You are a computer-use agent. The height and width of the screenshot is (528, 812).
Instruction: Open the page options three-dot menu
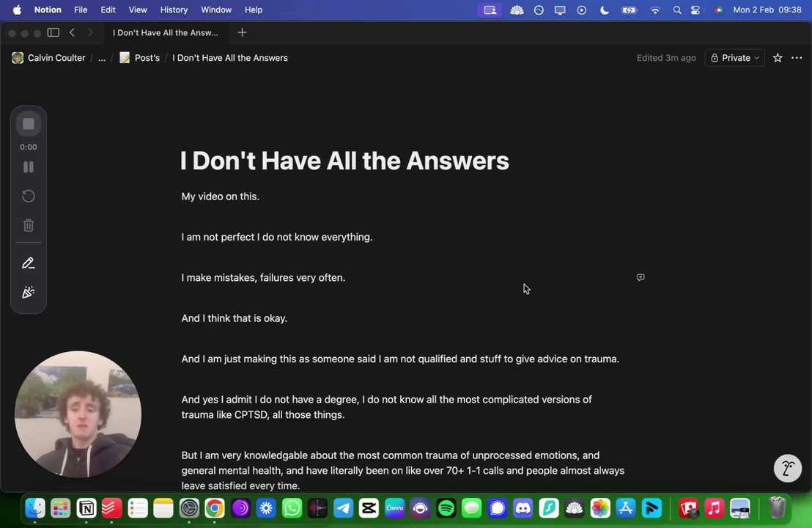(797, 57)
